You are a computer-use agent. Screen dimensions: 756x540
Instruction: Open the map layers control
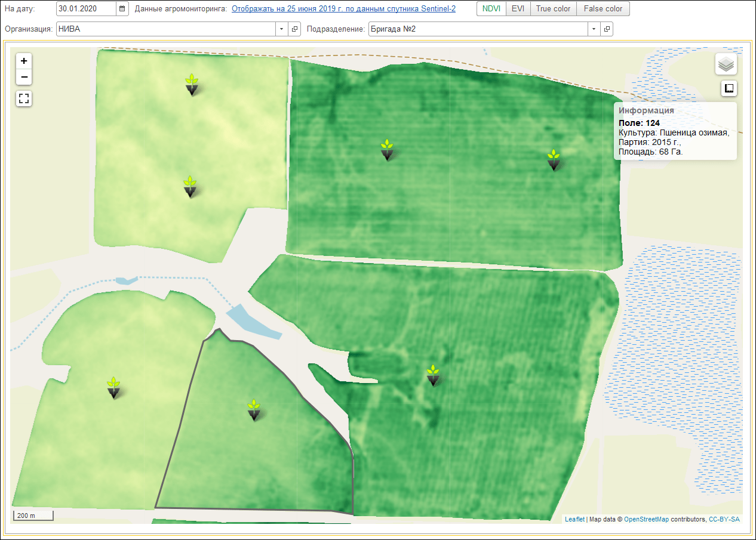click(x=726, y=64)
